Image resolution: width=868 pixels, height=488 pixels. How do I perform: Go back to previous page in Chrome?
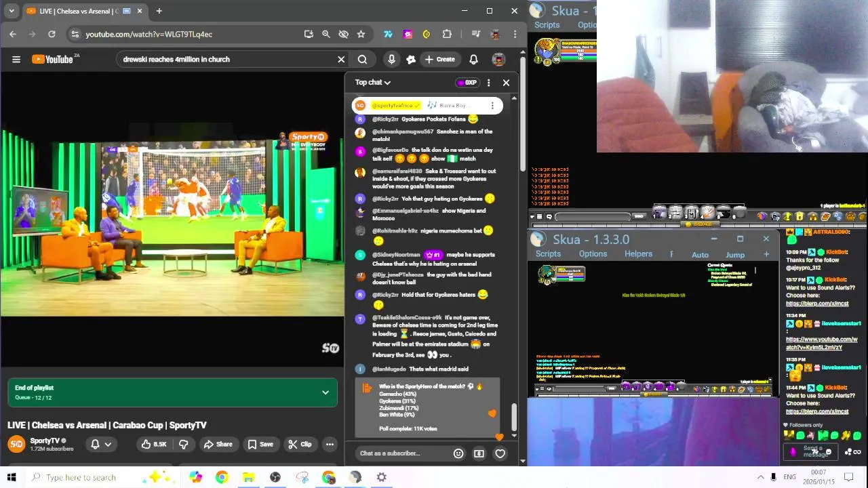(x=13, y=34)
